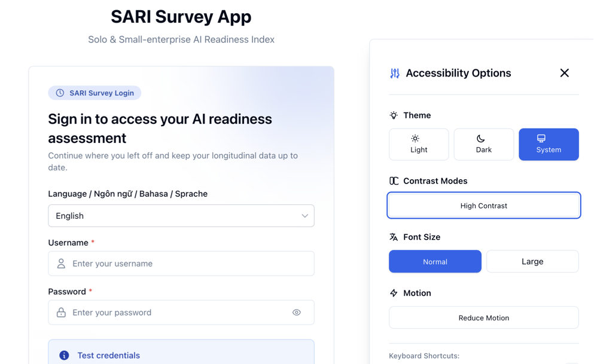Click the contrast icon beside Contrast Modes
This screenshot has width=594, height=364.
click(x=394, y=181)
